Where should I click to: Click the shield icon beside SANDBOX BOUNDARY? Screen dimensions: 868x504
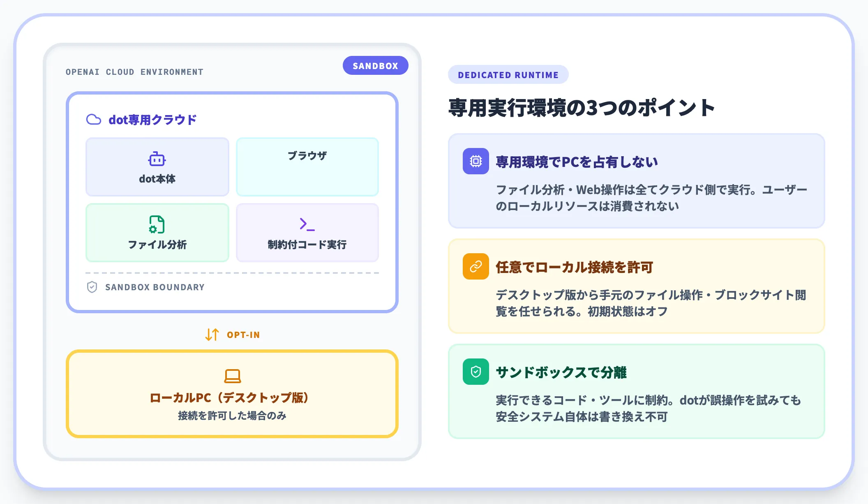tap(92, 287)
